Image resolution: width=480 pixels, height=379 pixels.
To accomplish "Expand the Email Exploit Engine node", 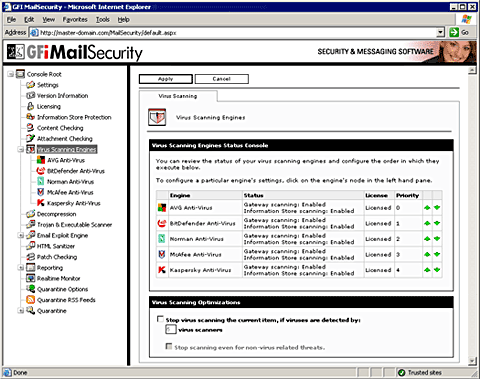I will (21, 235).
